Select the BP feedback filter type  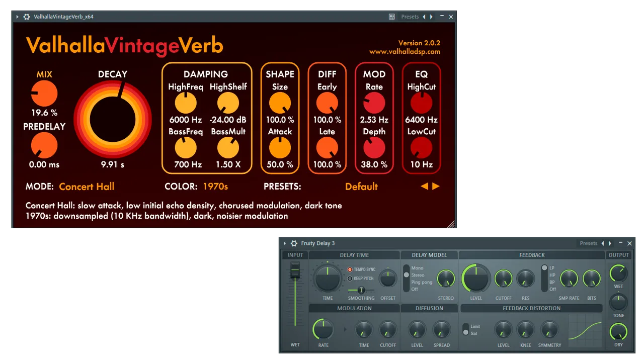552,282
